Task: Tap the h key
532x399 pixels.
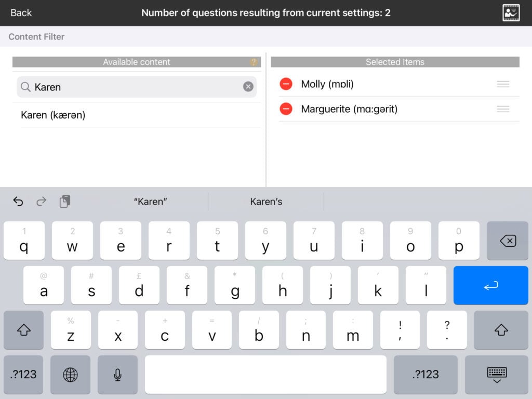Action: click(283, 285)
